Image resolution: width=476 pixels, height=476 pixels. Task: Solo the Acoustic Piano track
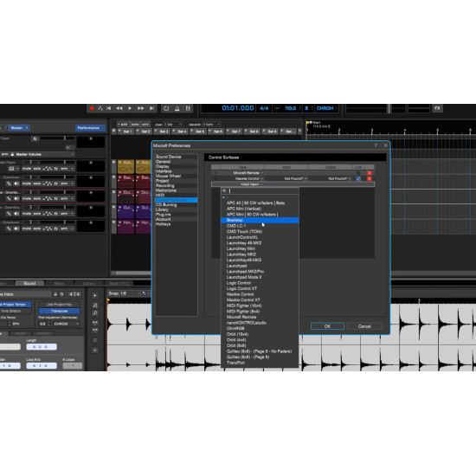pyautogui.click(x=37, y=169)
